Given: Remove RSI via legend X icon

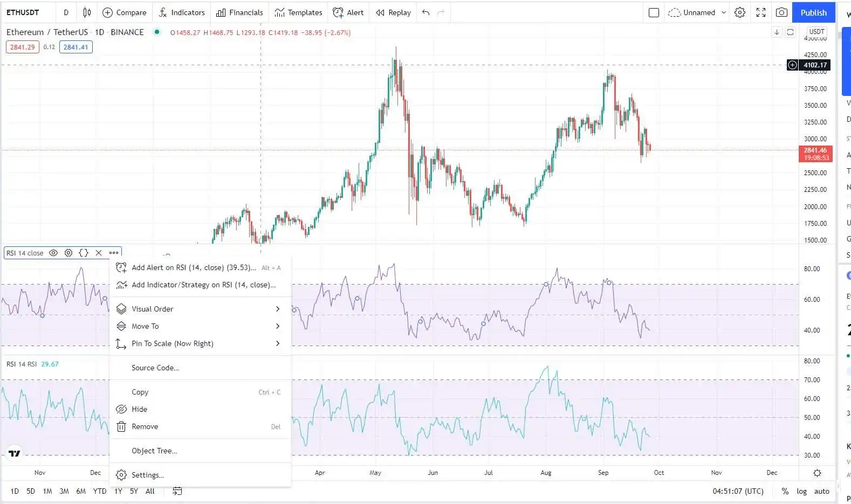Looking at the screenshot, I should click(99, 253).
